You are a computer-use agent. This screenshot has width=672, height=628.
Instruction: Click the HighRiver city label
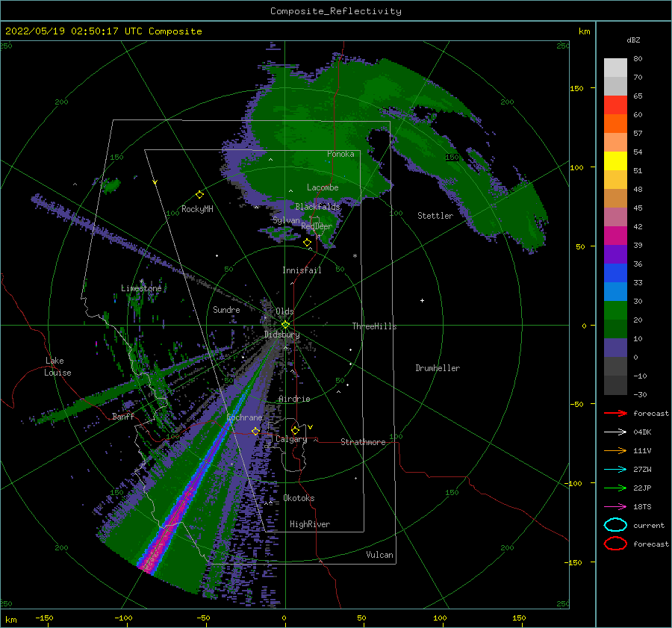[x=310, y=524]
